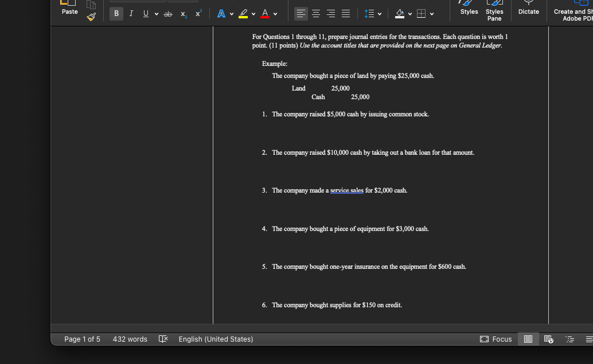Click the Shading paint bucket icon
The width and height of the screenshot is (593, 364).
(400, 14)
